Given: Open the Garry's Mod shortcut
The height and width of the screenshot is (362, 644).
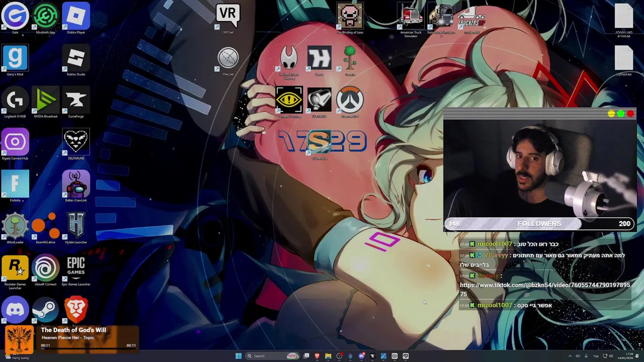Looking at the screenshot, I should tap(15, 60).
